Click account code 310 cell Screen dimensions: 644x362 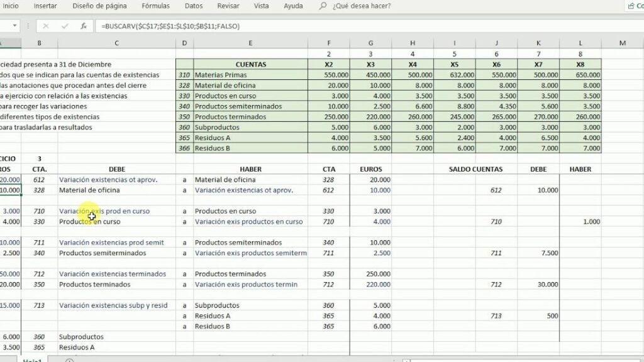coord(184,75)
